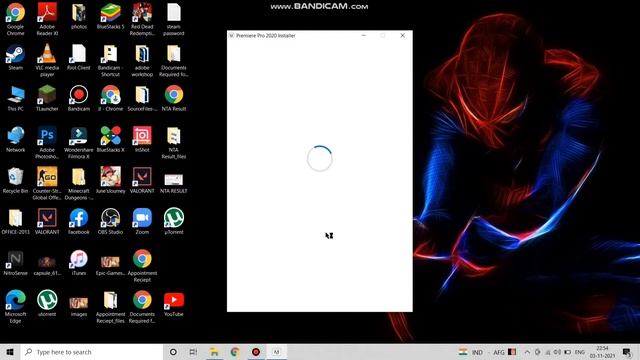This screenshot has width=640, height=360.
Task: Select the Premiere installer taskbar button
Action: coord(277,352)
